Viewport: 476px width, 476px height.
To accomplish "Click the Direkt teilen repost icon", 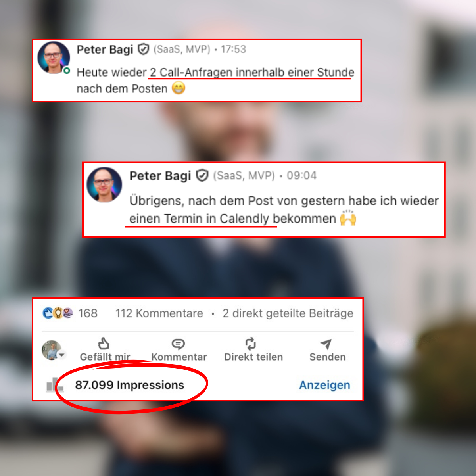I will (251, 344).
